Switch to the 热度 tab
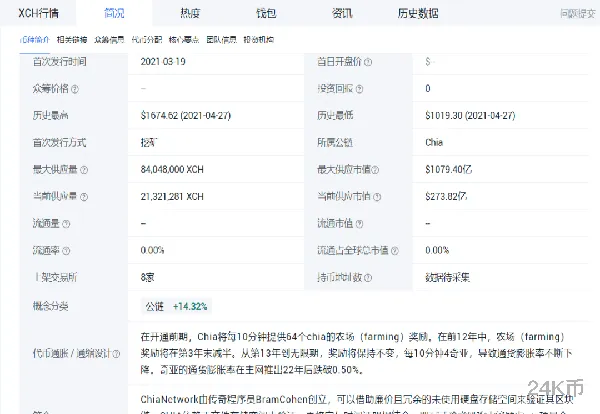The height and width of the screenshot is (414, 600). tap(190, 13)
